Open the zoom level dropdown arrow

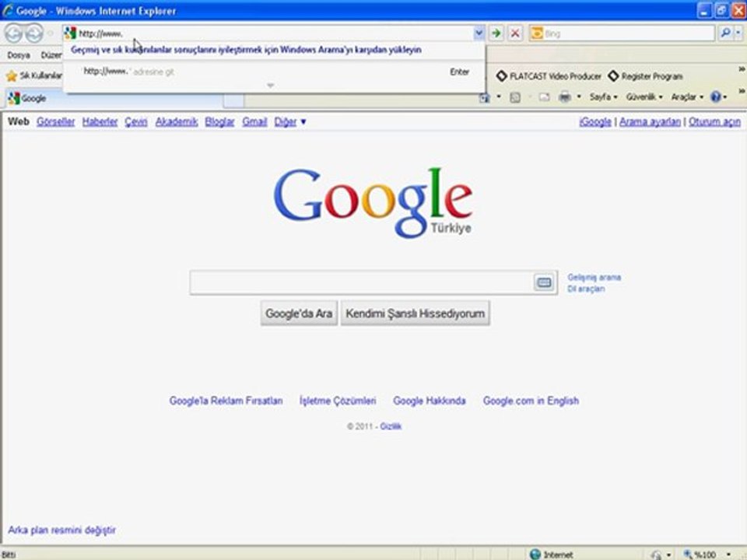(x=728, y=555)
